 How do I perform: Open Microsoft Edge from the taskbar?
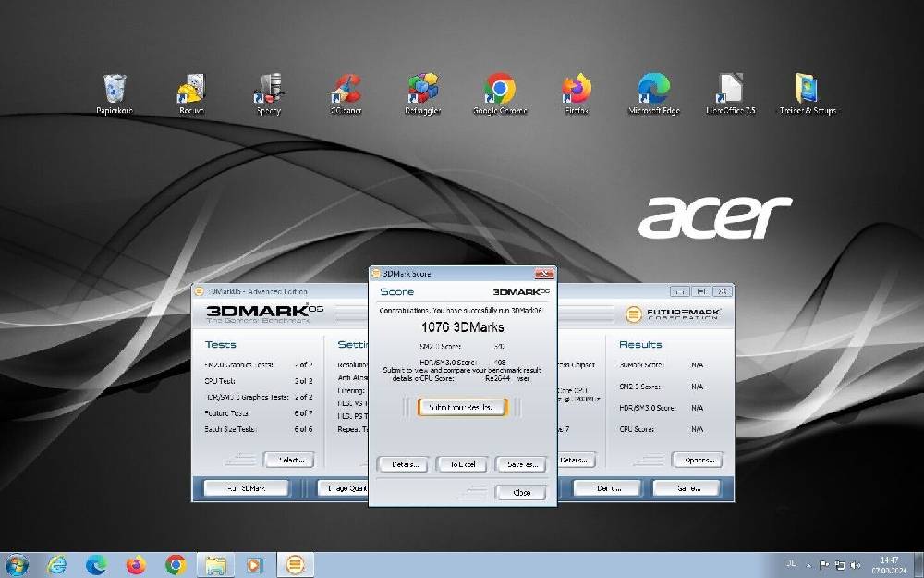(x=96, y=565)
